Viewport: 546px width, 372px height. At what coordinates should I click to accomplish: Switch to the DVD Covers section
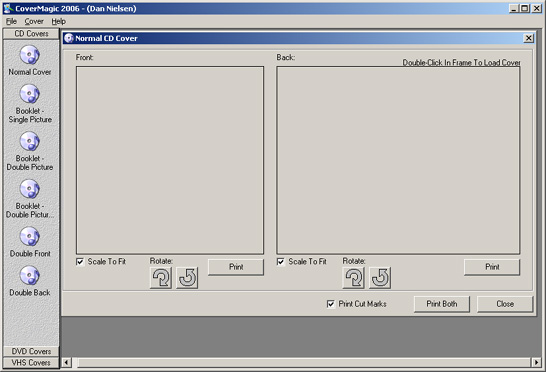(x=31, y=351)
